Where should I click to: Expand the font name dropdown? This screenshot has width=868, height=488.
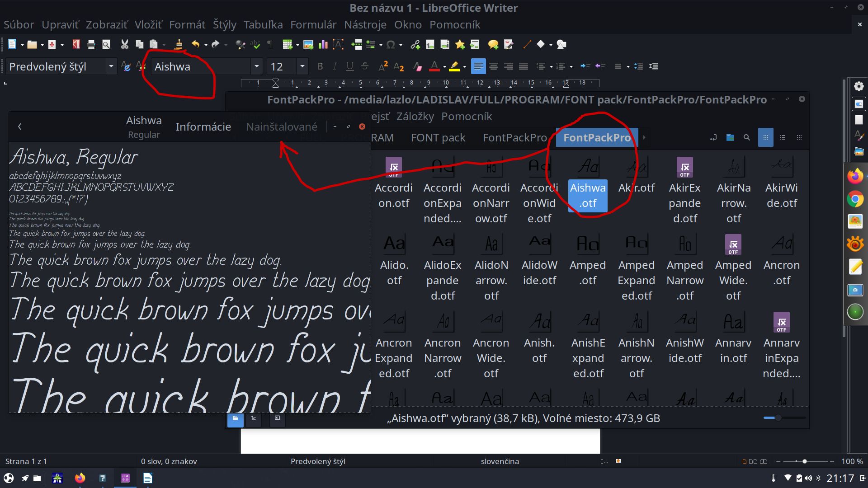pos(256,66)
